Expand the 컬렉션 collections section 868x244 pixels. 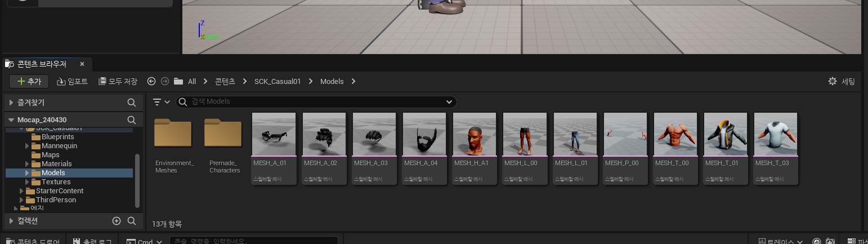[11, 221]
